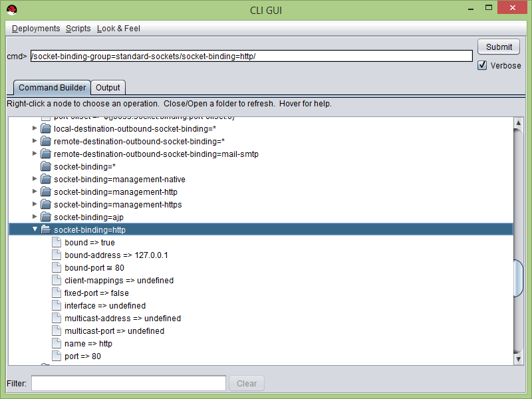The height and width of the screenshot is (399, 532).
Task: Open the Deployments menu
Action: point(35,29)
